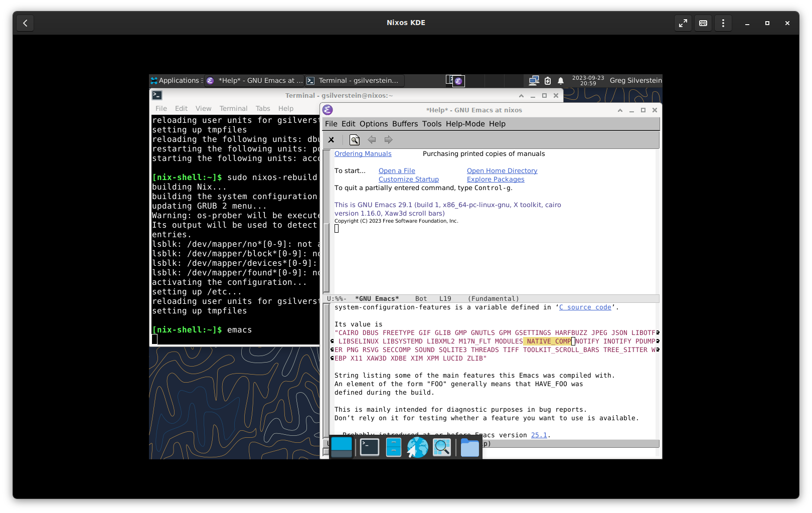Launch the terminal emulator from the dock
812x513 pixels.
click(370, 447)
